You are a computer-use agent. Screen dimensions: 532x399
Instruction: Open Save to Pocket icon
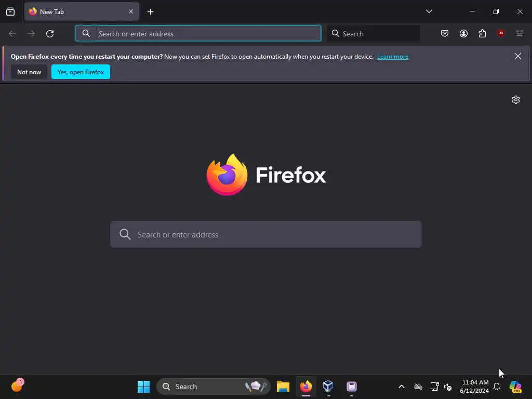445,33
